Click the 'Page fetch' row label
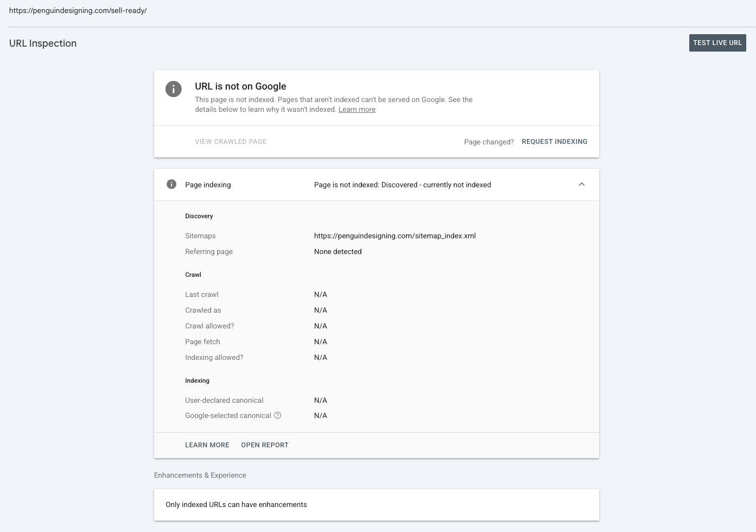Viewport: 756px width, 532px height. coord(202,341)
